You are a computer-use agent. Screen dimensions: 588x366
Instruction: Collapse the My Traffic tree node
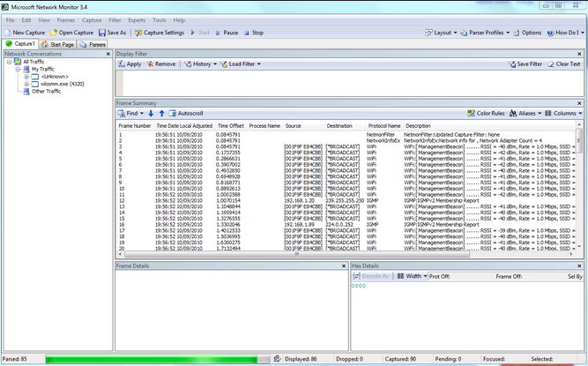tap(18, 69)
